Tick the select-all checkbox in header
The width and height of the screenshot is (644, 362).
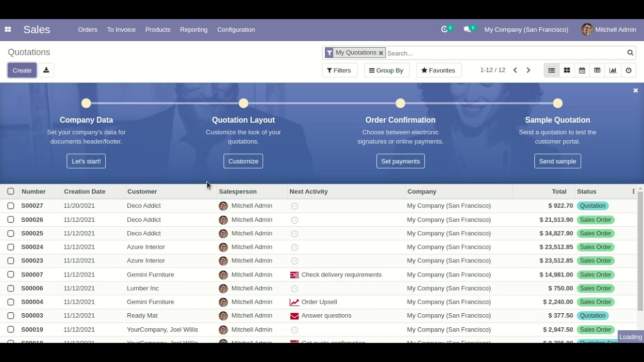[x=11, y=191]
